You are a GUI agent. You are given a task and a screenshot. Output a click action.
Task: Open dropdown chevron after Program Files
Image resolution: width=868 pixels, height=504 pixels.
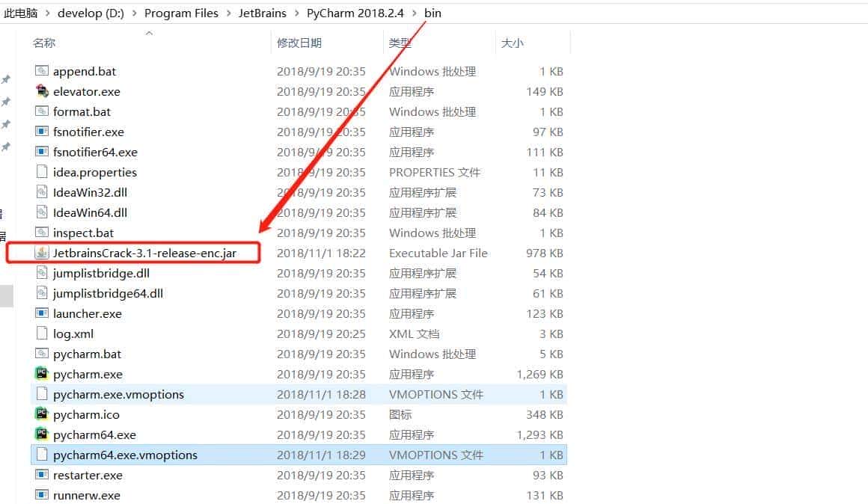point(229,13)
